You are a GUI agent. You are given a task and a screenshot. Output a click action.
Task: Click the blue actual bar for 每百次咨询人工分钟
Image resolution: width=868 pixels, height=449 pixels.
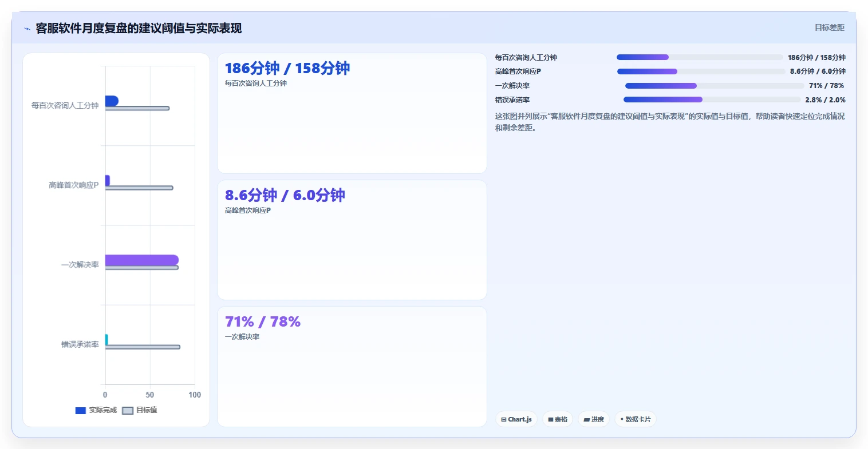[112, 101]
